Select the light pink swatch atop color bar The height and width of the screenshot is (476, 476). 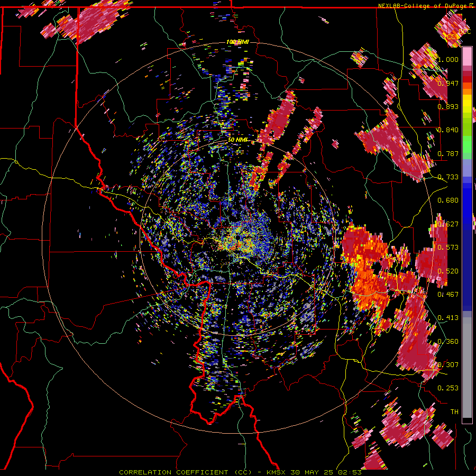coord(467,57)
